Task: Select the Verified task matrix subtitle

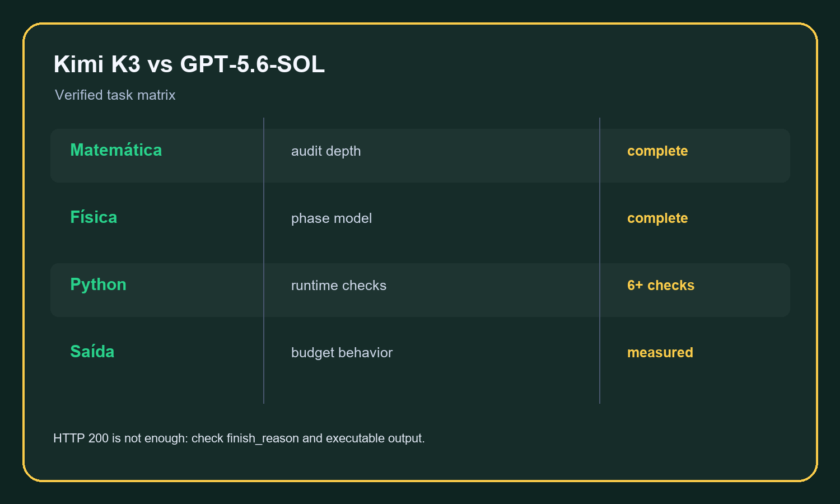Action: [115, 95]
